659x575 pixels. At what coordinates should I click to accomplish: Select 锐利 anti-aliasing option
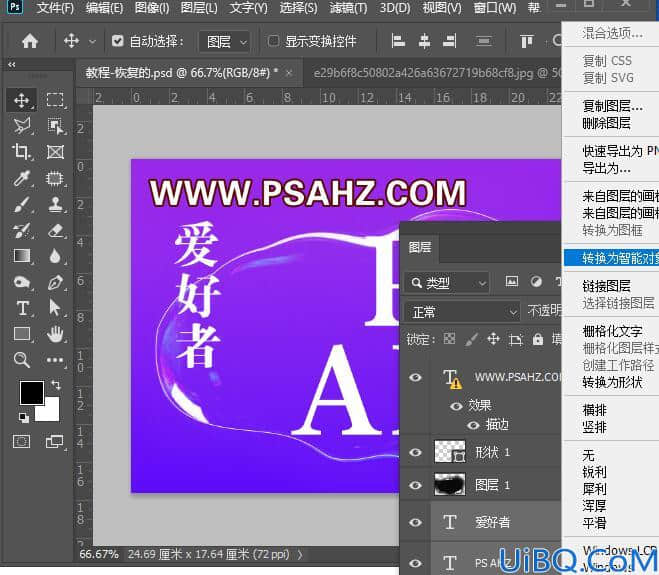click(594, 472)
